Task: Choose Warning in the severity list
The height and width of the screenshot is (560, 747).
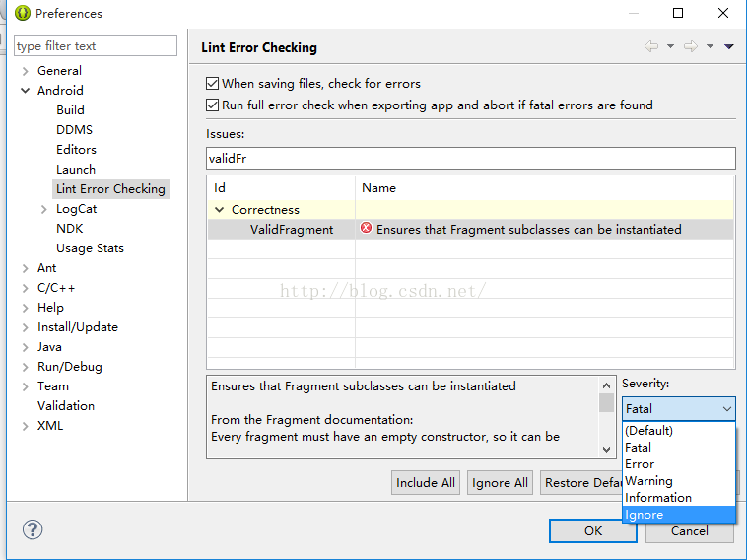Action: [678, 480]
